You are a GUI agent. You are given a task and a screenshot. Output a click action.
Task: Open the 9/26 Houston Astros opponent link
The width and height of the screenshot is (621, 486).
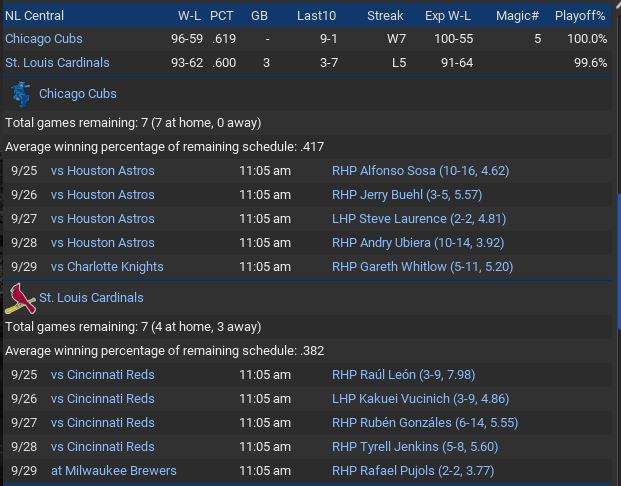tap(103, 195)
